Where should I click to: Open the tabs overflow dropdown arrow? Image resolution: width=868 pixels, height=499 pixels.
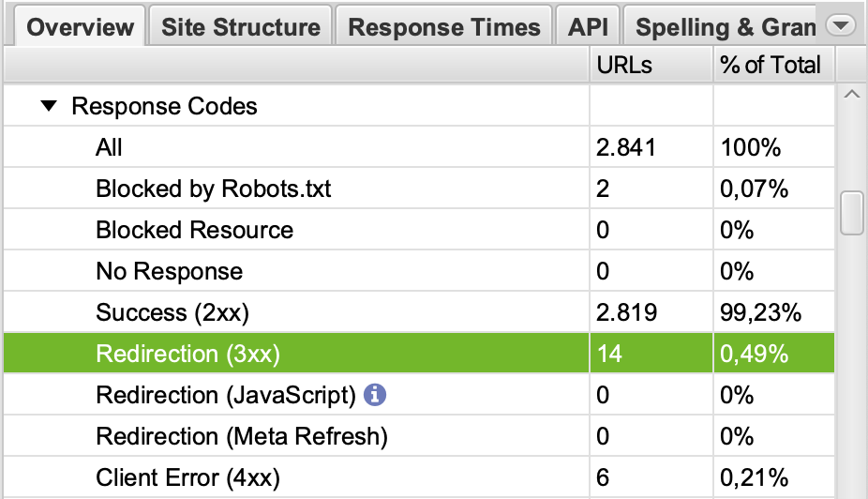coord(840,26)
